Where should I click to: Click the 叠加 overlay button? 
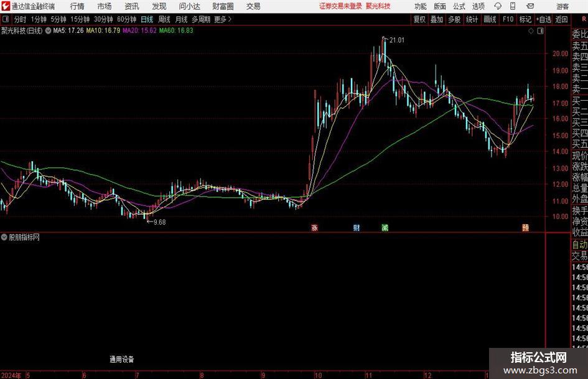coord(437,19)
